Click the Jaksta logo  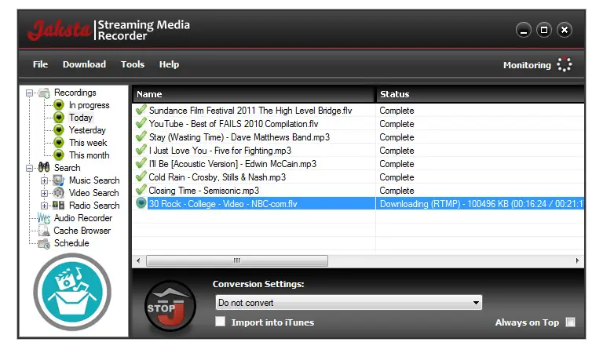click(x=60, y=30)
